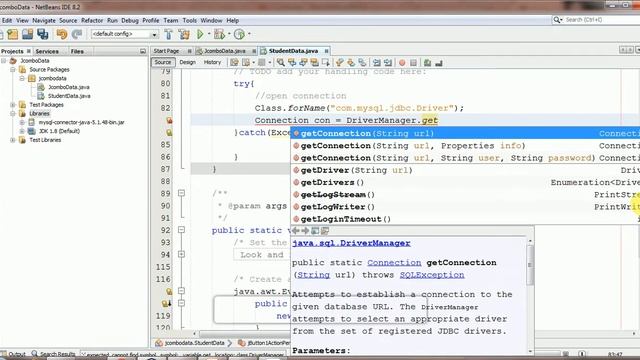Screen dimensions: 640x360
Task: Click the editor Shift Line Left icon
Action: pos(377,62)
